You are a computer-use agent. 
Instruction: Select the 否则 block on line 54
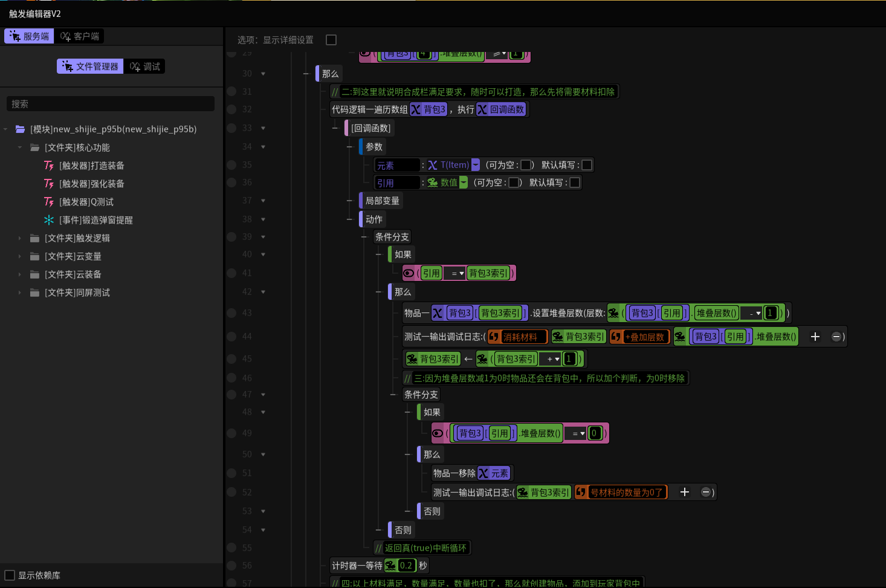tap(402, 530)
